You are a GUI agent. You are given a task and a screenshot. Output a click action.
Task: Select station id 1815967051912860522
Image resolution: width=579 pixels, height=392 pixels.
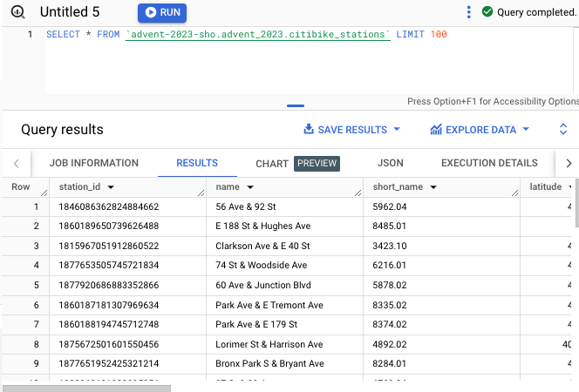[108, 246]
